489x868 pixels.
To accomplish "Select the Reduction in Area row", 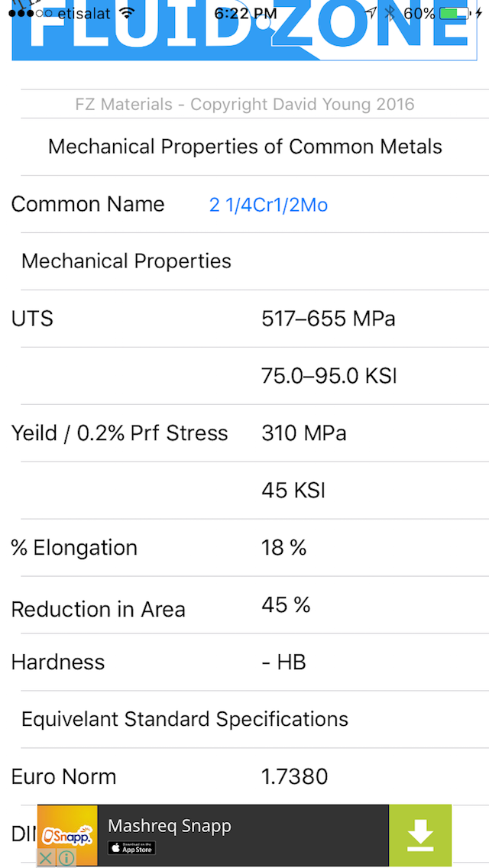I will tap(244, 605).
